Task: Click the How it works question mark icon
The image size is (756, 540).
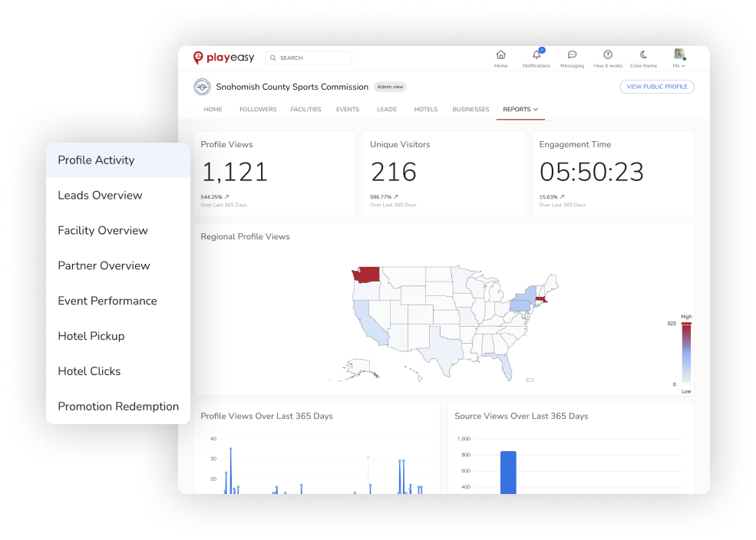Action: [607, 56]
